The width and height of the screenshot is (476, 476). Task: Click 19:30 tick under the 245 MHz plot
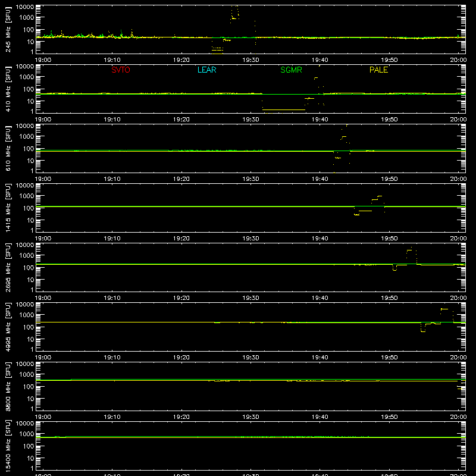250,60
